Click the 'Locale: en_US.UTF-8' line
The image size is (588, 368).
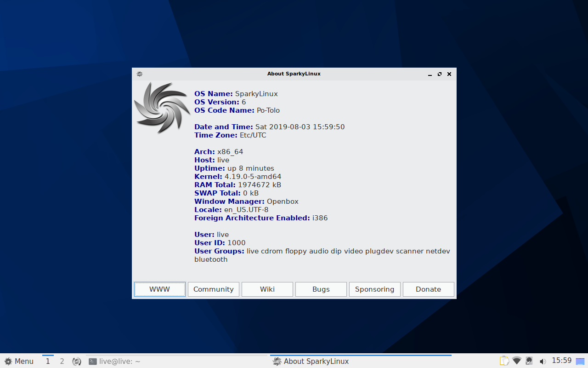coord(232,210)
